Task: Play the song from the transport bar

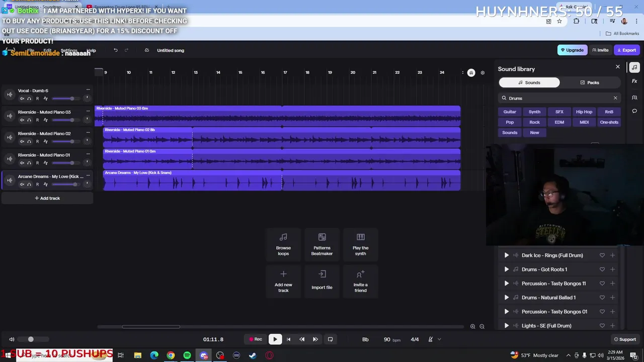Action: tap(275, 339)
